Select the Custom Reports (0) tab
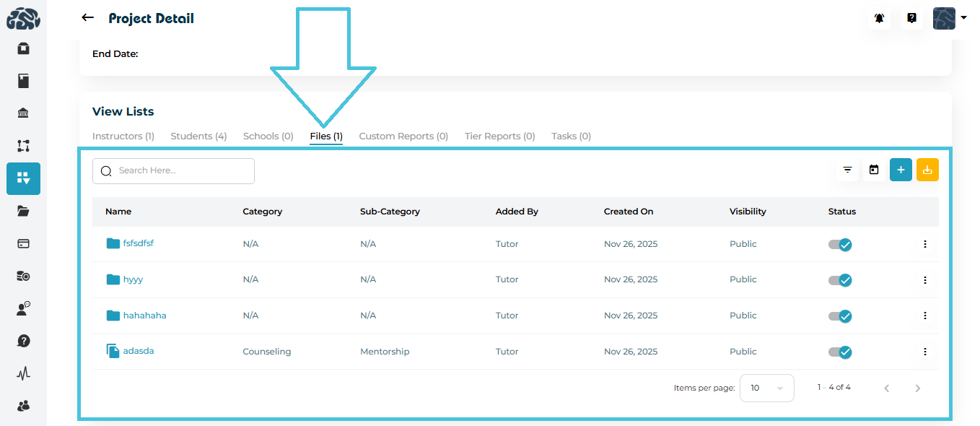This screenshot has height=426, width=980. point(403,136)
